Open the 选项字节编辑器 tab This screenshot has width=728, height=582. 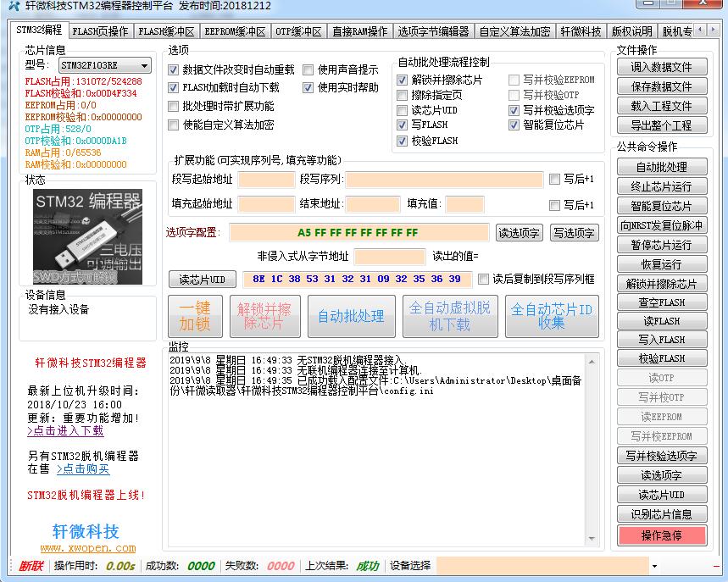coord(433,32)
